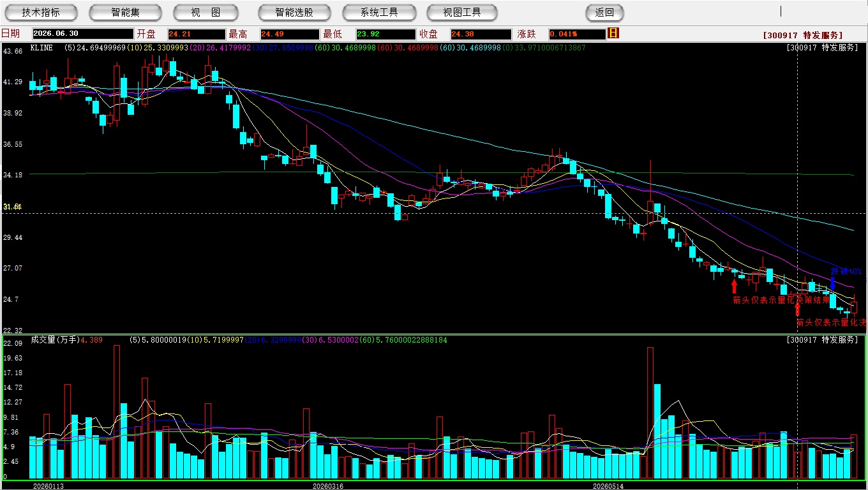Click the [300917 特发服务] label in K-line chart
Screen dimensions: 868x490
click(823, 48)
